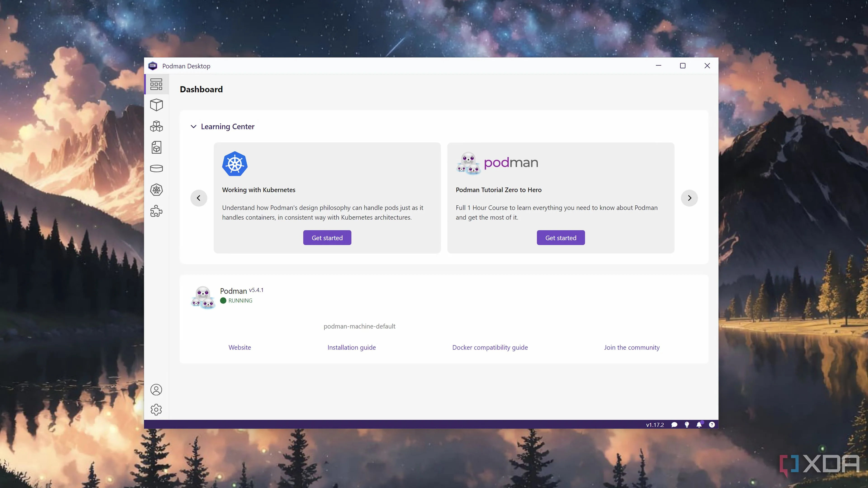Click the lightbulb icon in status bar
The height and width of the screenshot is (488, 868).
(x=687, y=425)
